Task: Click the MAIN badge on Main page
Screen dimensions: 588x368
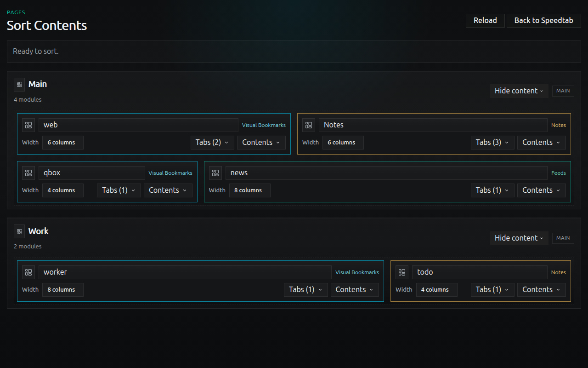Action: point(563,91)
